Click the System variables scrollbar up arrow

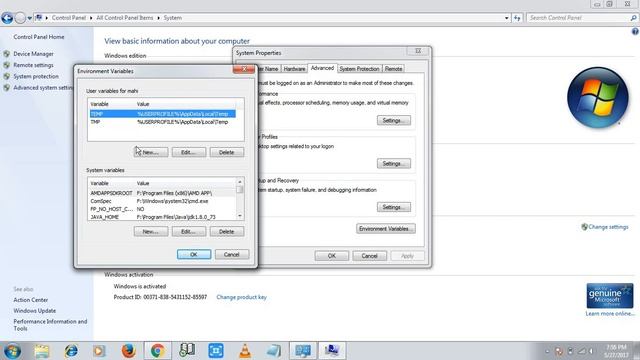coord(240,182)
